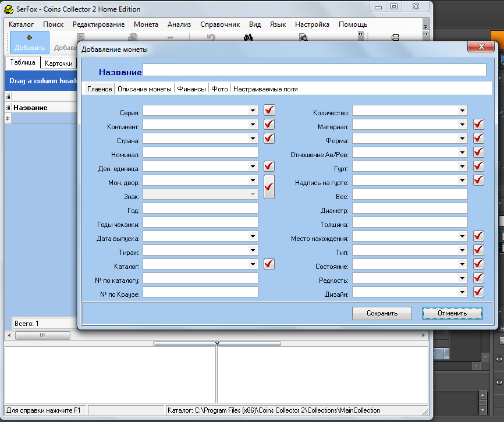This screenshot has width=504, height=422.
Task: Click into the Вес input field
Action: [x=410, y=194]
